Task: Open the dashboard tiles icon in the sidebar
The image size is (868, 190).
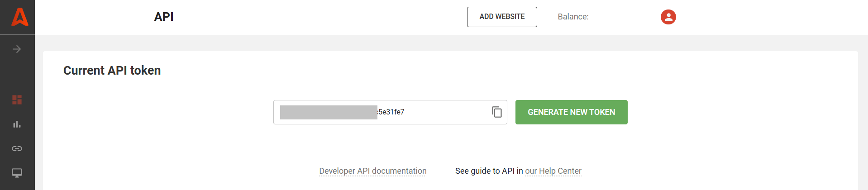Action: [17, 100]
